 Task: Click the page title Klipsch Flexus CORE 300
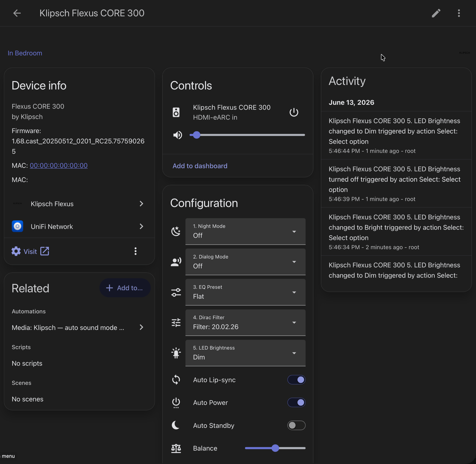tap(92, 13)
